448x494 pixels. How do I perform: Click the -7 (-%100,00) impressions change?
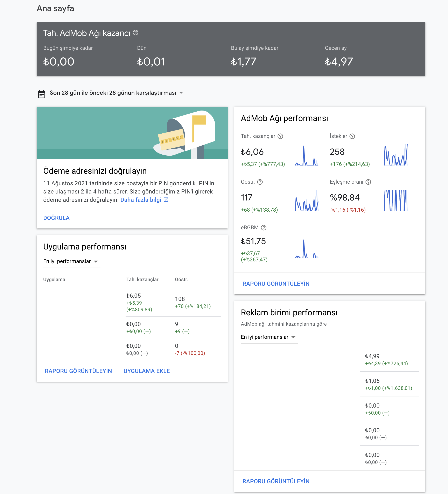point(190,353)
